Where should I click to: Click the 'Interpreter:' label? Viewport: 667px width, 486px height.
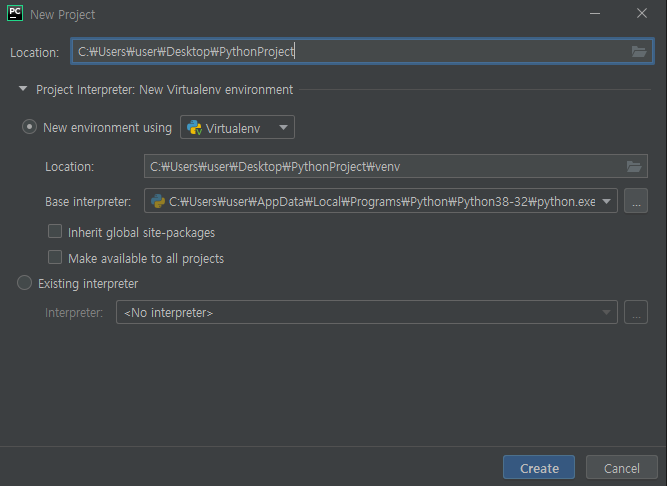74,313
